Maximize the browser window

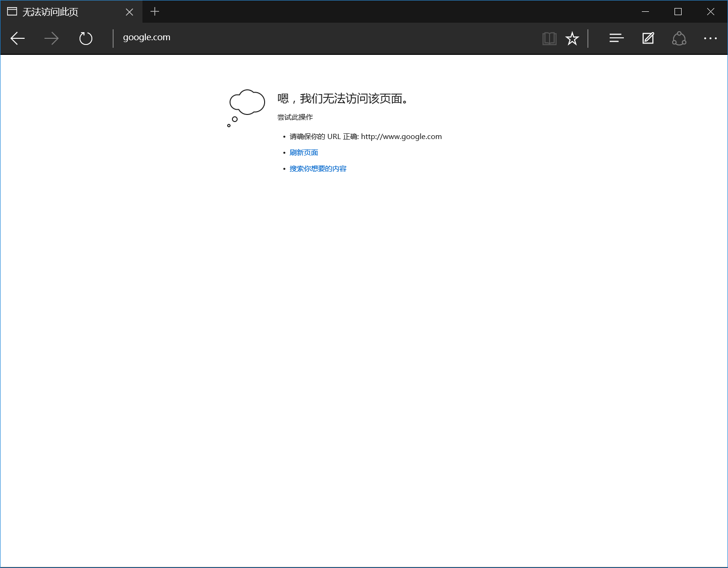(678, 12)
